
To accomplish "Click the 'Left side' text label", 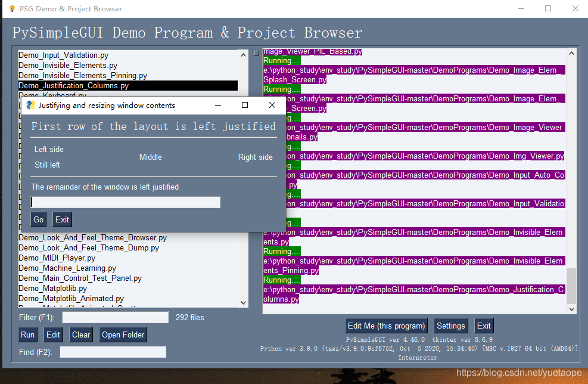I will pyautogui.click(x=49, y=150).
